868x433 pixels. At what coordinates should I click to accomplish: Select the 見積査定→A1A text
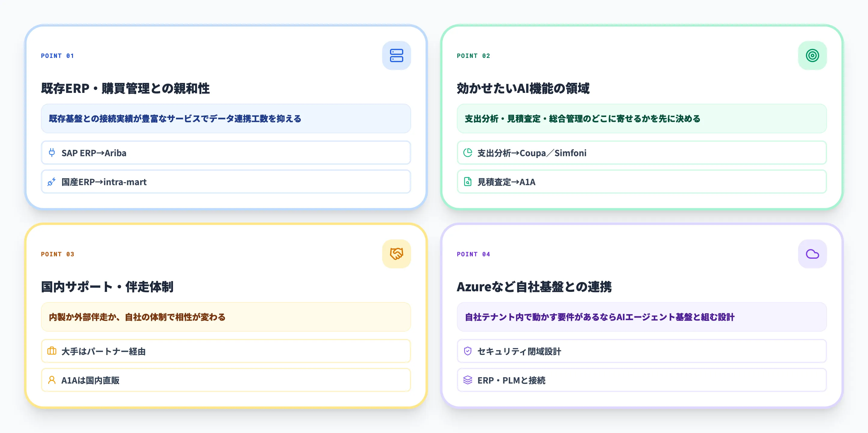[506, 182]
